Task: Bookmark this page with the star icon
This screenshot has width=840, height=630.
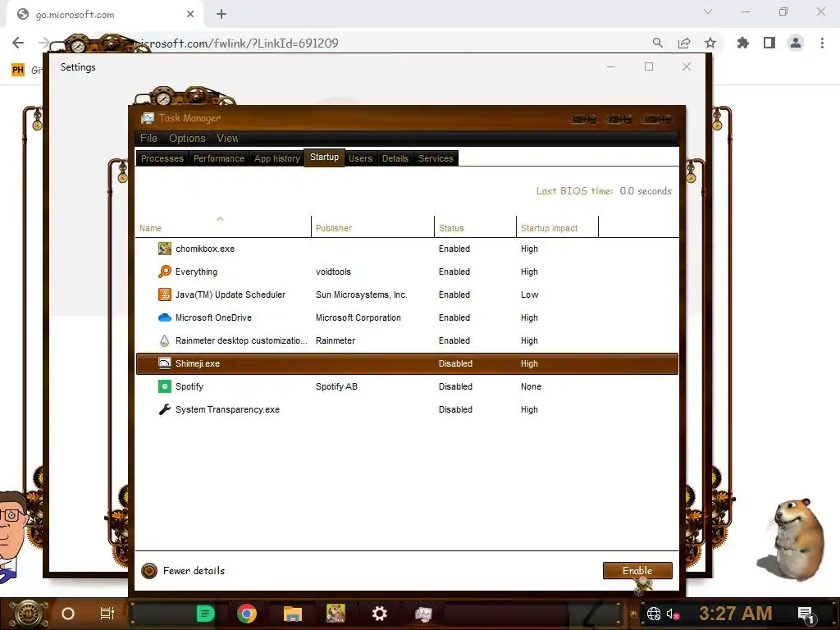Action: pyautogui.click(x=710, y=43)
